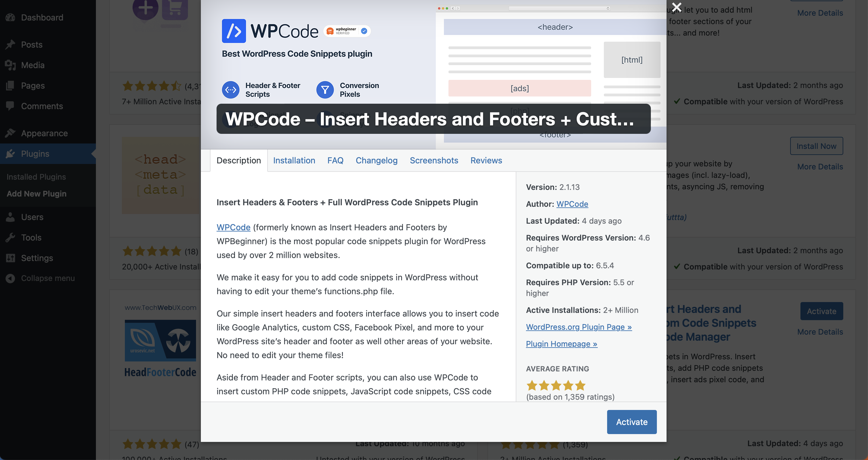This screenshot has width=868, height=460.
Task: Toggle Collapse menu in sidebar
Action: [x=47, y=278]
